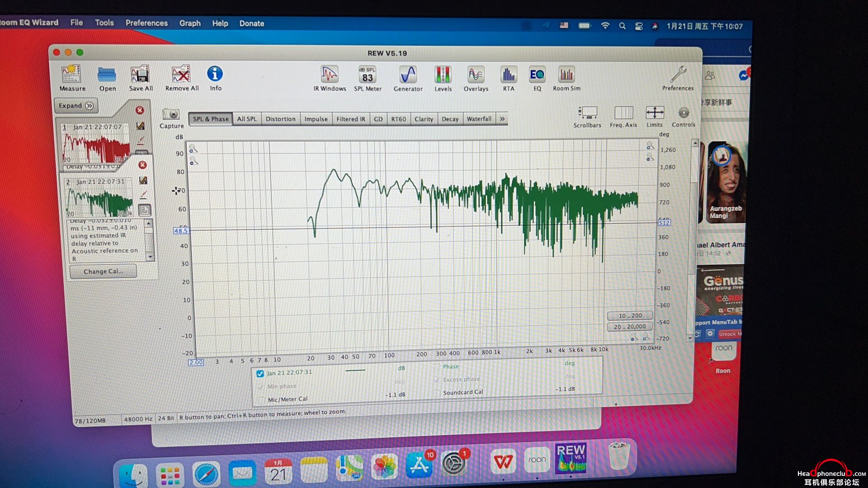The height and width of the screenshot is (488, 868).
Task: Change trace colour for measurement 2
Action: point(143,195)
